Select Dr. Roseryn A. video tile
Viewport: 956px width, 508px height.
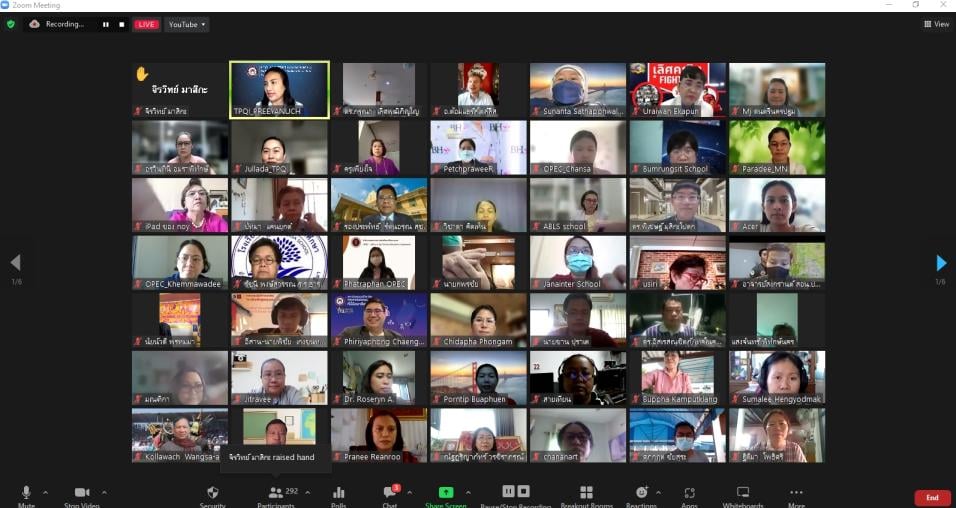point(379,377)
